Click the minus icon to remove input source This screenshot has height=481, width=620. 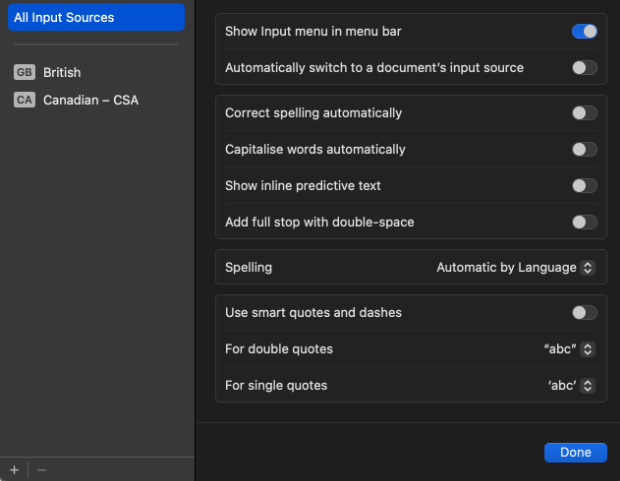42,470
